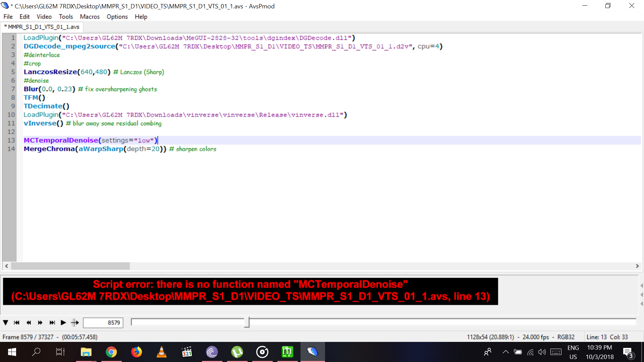Jump to the next bookmark
The height and width of the screenshot is (362, 644).
52,322
